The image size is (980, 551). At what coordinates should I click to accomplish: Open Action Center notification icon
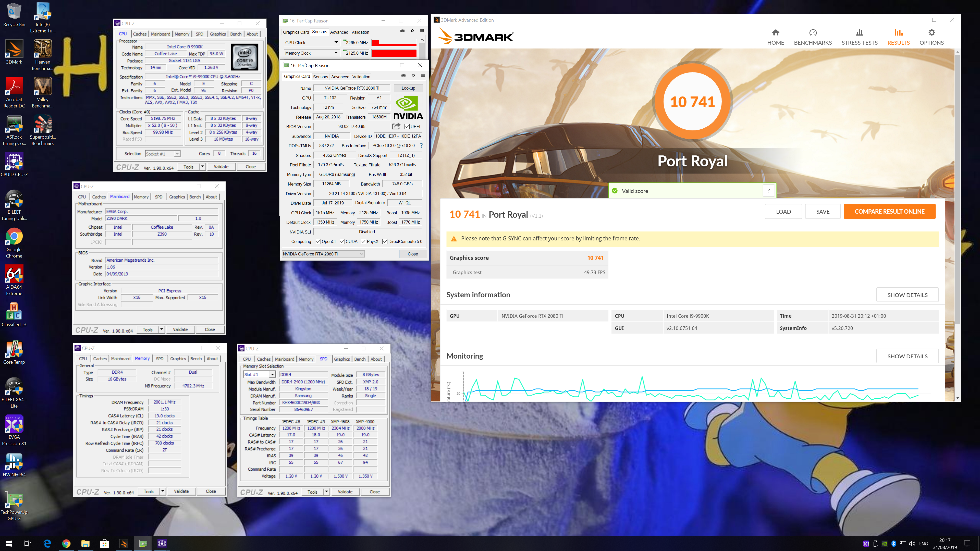point(967,543)
